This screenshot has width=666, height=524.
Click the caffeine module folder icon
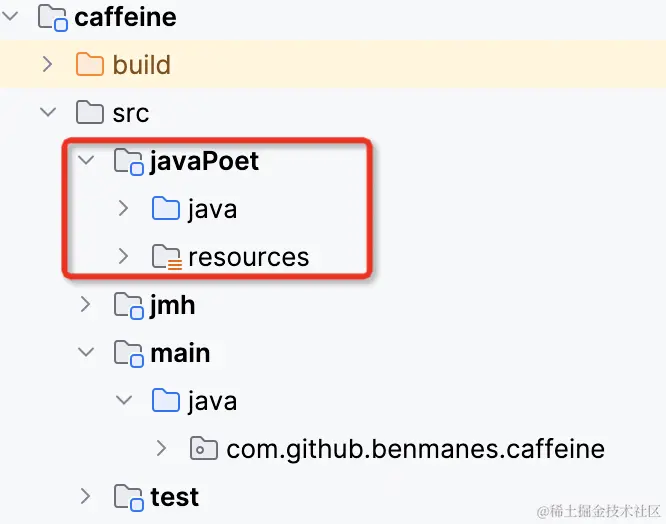pyautogui.click(x=52, y=18)
